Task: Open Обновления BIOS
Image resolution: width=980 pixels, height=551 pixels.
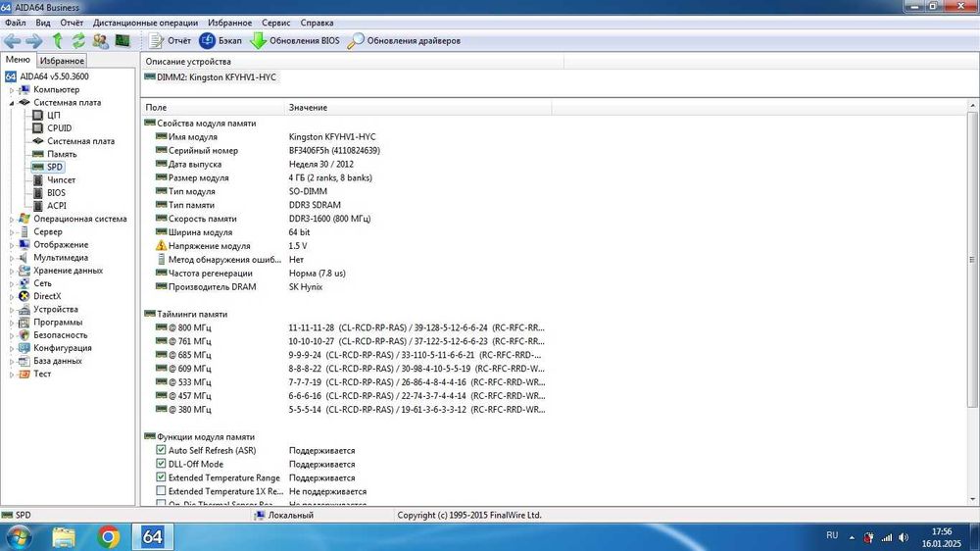Action: [x=295, y=40]
